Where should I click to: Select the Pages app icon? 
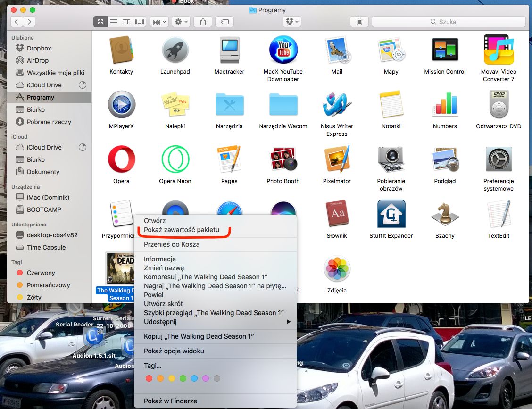[x=229, y=159]
